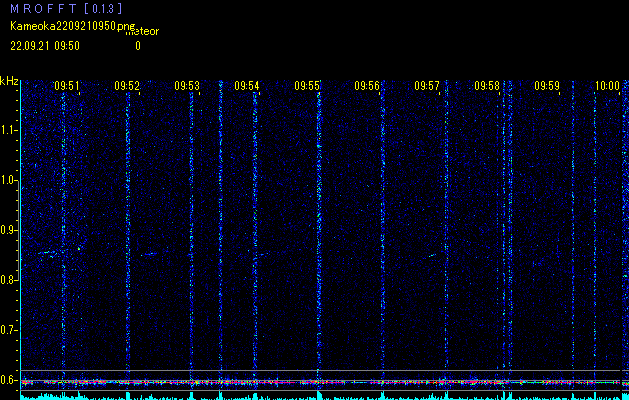Click the 22.09.21 09:50 date stamp

(x=45, y=46)
